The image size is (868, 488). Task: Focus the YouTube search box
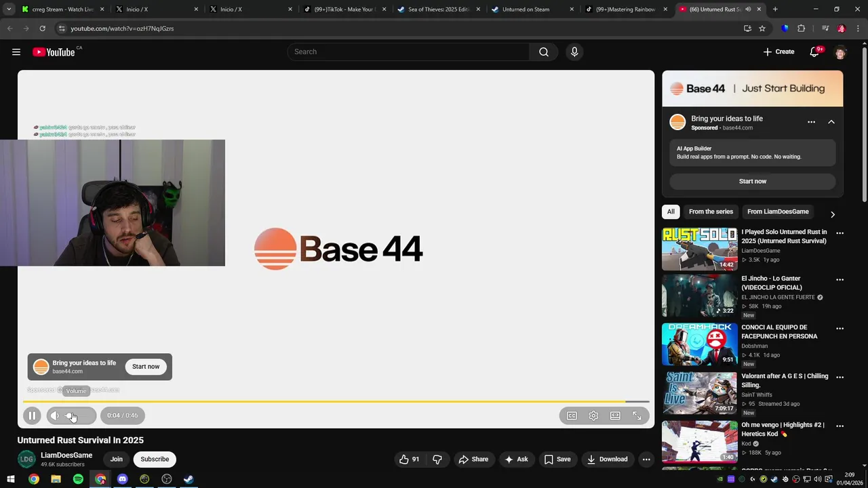tap(408, 52)
